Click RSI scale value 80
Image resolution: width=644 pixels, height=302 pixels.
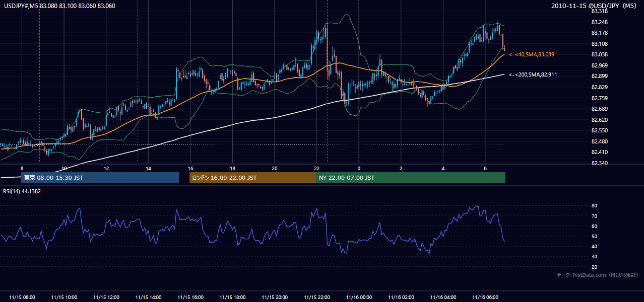(x=594, y=206)
